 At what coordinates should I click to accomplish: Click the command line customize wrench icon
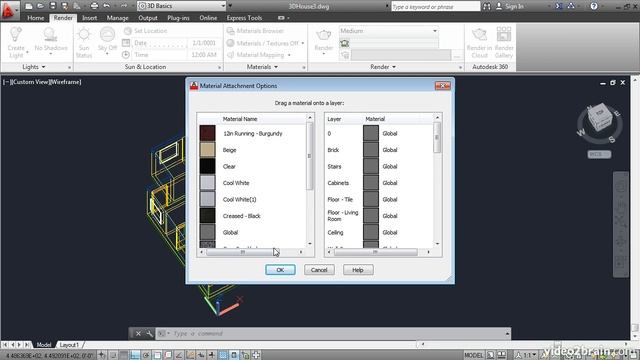point(149,333)
